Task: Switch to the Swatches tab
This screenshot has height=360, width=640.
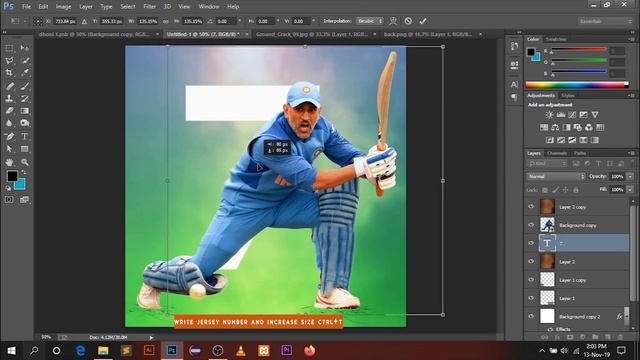Action: tap(556, 39)
